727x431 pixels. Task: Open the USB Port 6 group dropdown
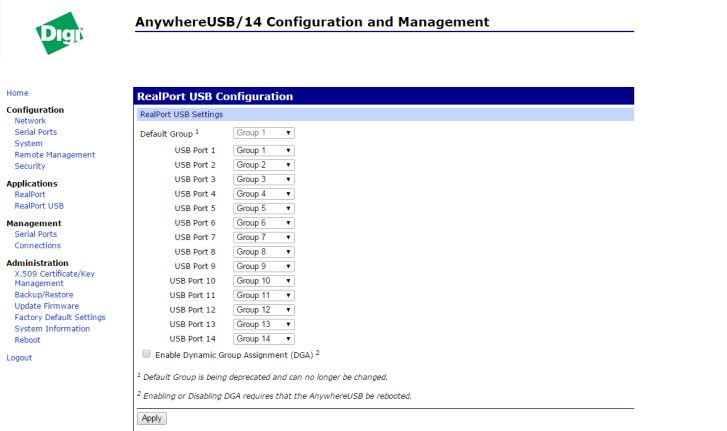(x=264, y=223)
